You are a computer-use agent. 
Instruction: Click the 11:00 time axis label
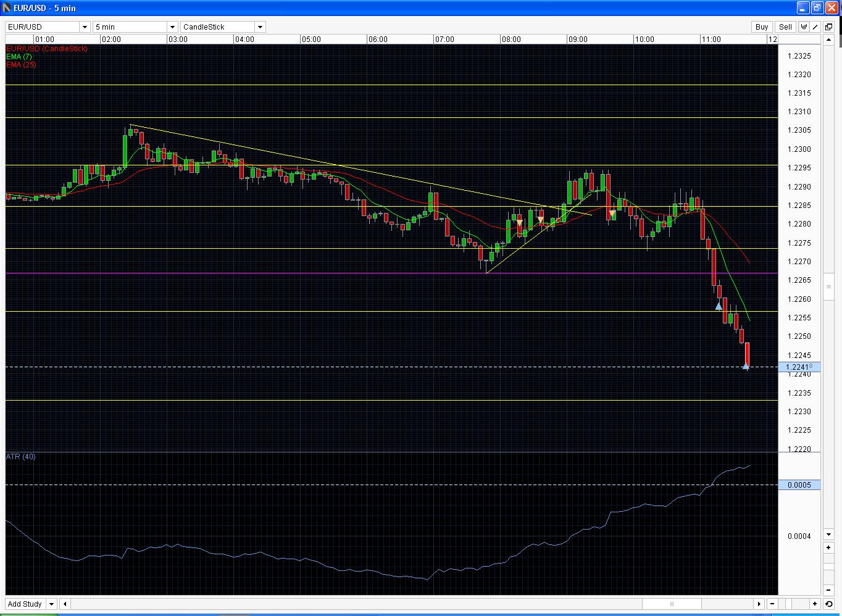click(x=711, y=40)
